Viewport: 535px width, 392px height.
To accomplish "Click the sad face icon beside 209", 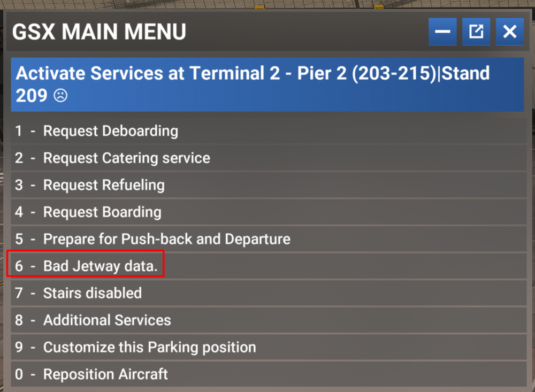I will point(60,96).
